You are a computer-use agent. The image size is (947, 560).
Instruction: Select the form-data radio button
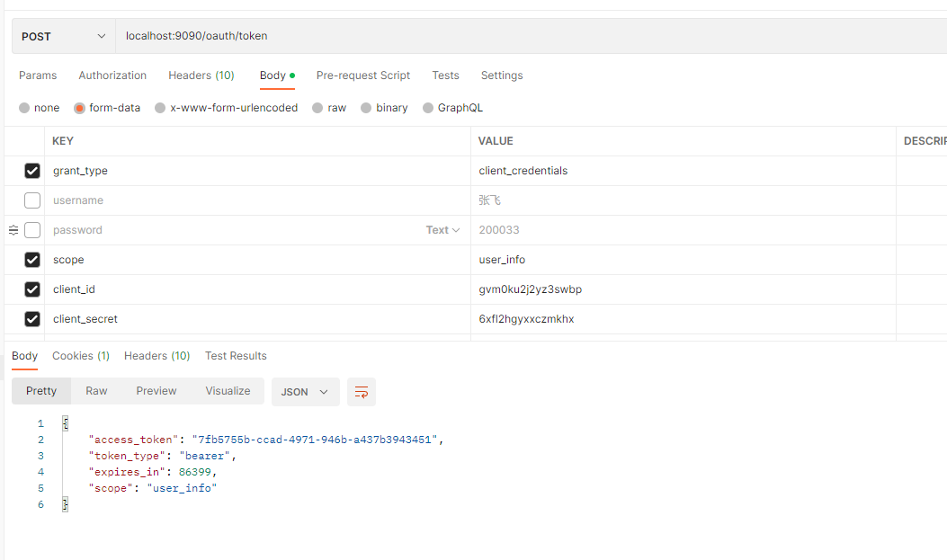pyautogui.click(x=79, y=108)
